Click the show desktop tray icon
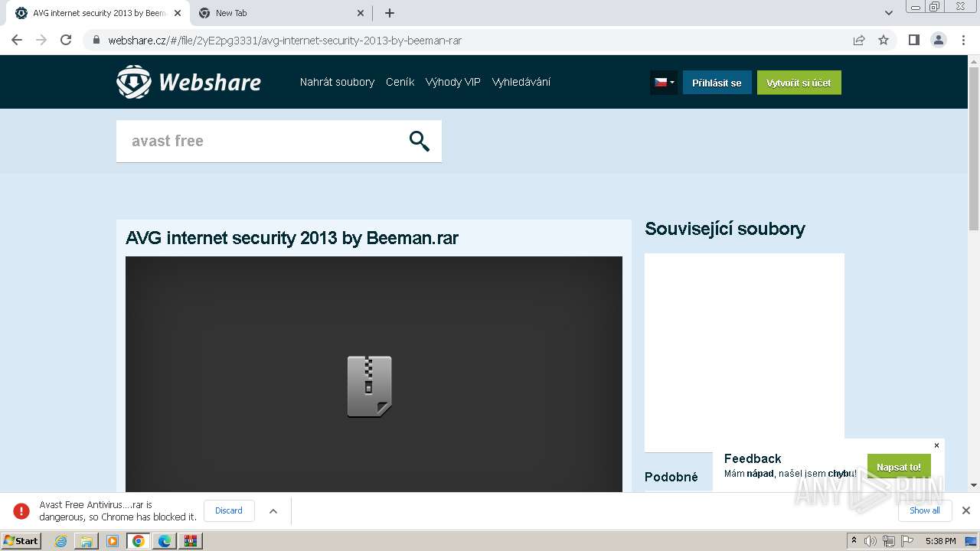Image resolution: width=980 pixels, height=551 pixels. click(x=971, y=541)
